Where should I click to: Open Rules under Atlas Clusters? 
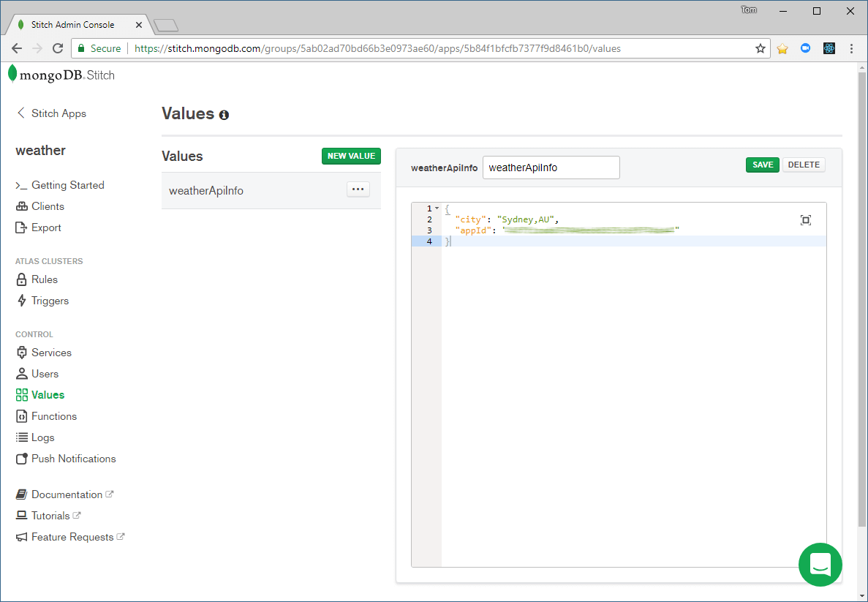[37, 279]
